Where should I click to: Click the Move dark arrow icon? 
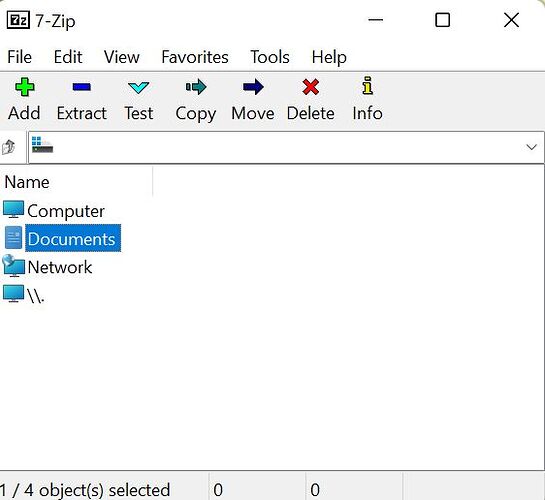pyautogui.click(x=253, y=87)
